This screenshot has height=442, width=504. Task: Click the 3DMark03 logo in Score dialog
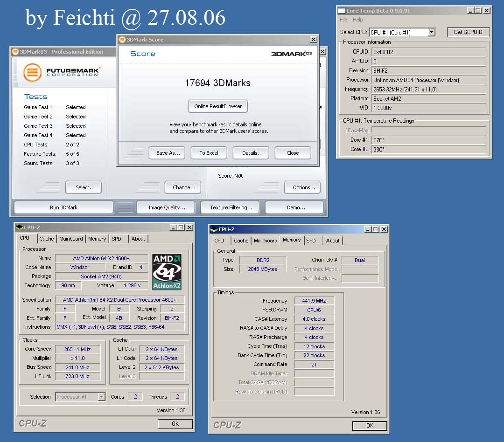pos(292,54)
